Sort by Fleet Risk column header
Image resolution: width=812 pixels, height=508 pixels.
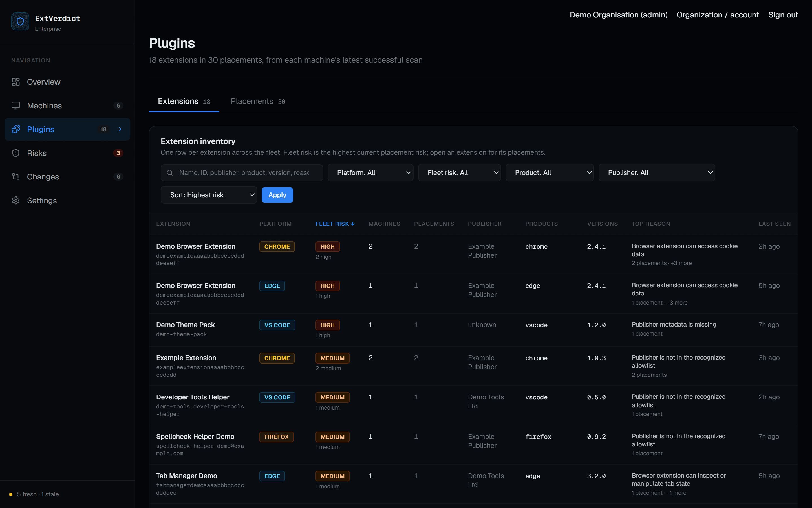click(335, 224)
